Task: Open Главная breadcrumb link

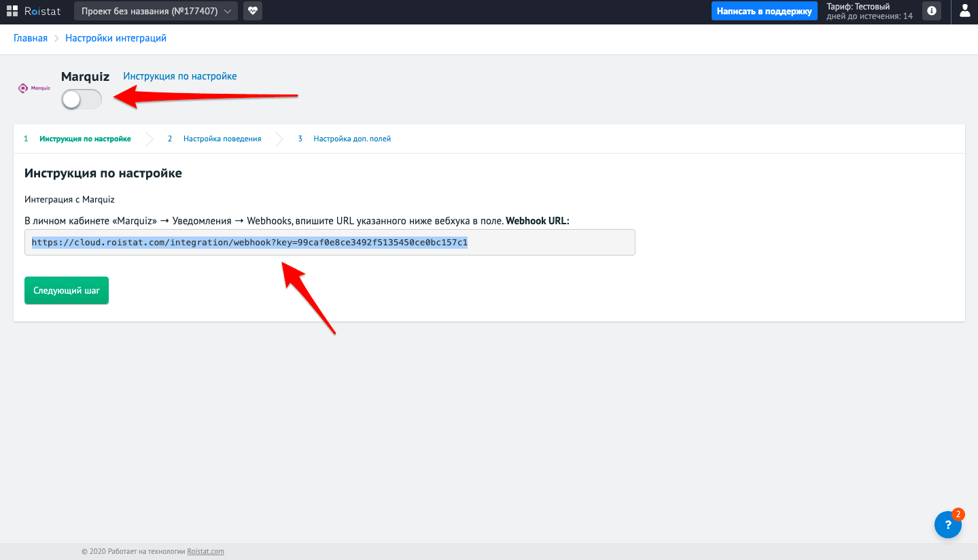Action: tap(31, 38)
